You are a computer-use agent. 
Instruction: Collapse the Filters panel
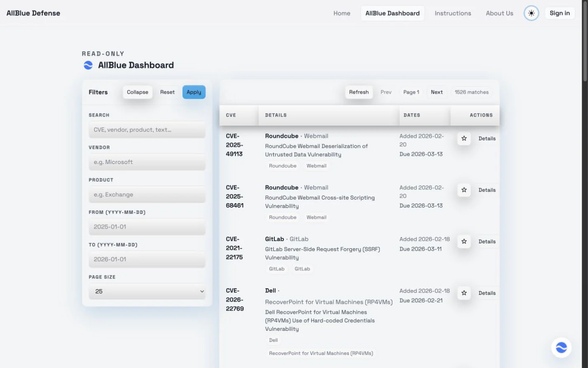click(137, 92)
